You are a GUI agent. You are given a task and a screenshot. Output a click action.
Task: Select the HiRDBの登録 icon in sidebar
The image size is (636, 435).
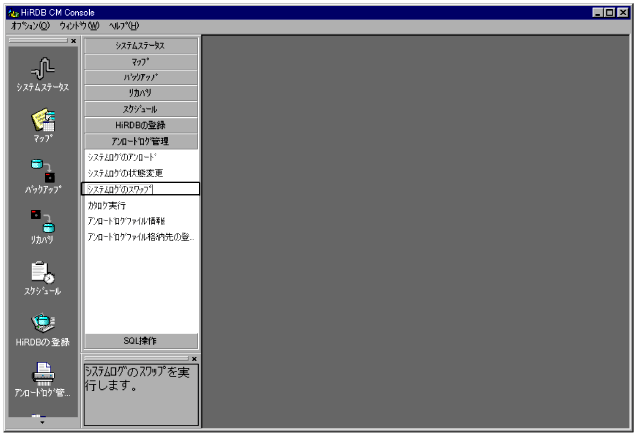tap(43, 323)
